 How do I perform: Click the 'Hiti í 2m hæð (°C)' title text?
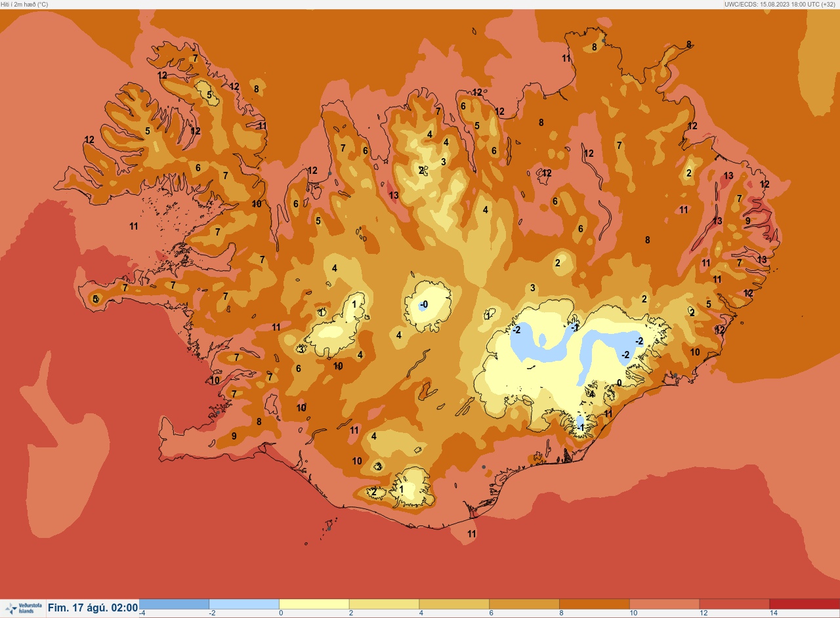point(24,4)
